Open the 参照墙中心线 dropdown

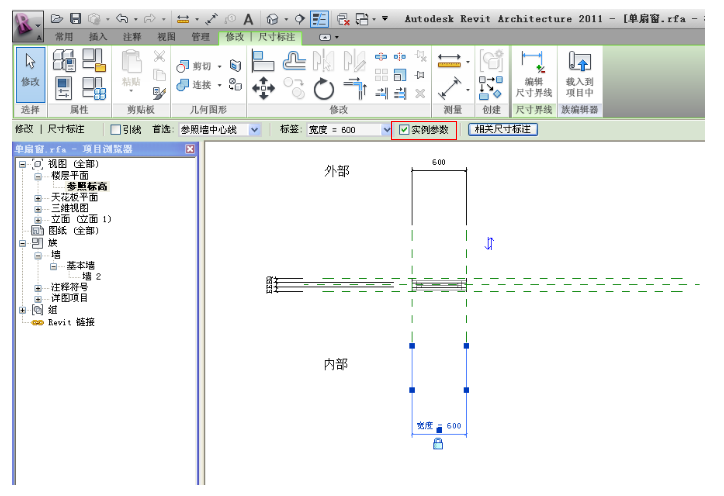coord(254,130)
